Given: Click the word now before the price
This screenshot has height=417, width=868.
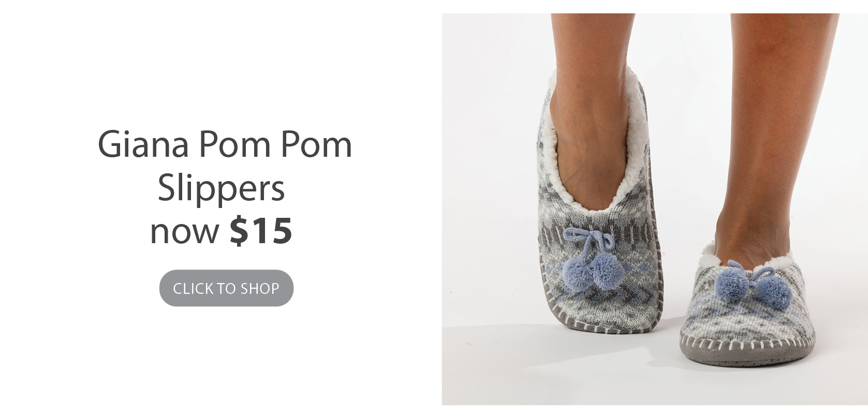Looking at the screenshot, I should pos(185,232).
